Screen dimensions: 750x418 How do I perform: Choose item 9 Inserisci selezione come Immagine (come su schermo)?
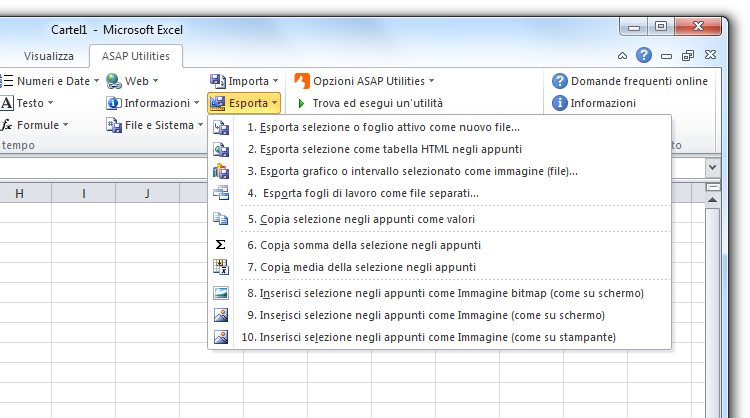[440, 315]
